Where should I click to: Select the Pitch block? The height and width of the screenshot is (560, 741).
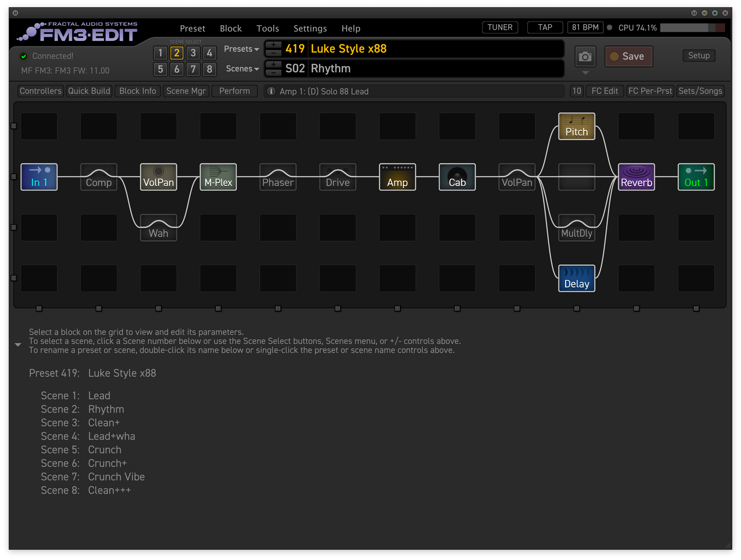pyautogui.click(x=576, y=126)
